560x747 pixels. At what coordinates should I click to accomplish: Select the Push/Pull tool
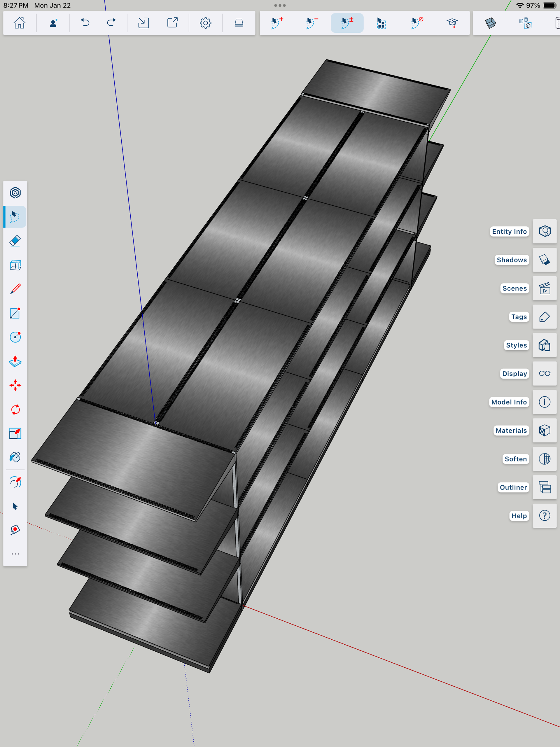tap(15, 361)
